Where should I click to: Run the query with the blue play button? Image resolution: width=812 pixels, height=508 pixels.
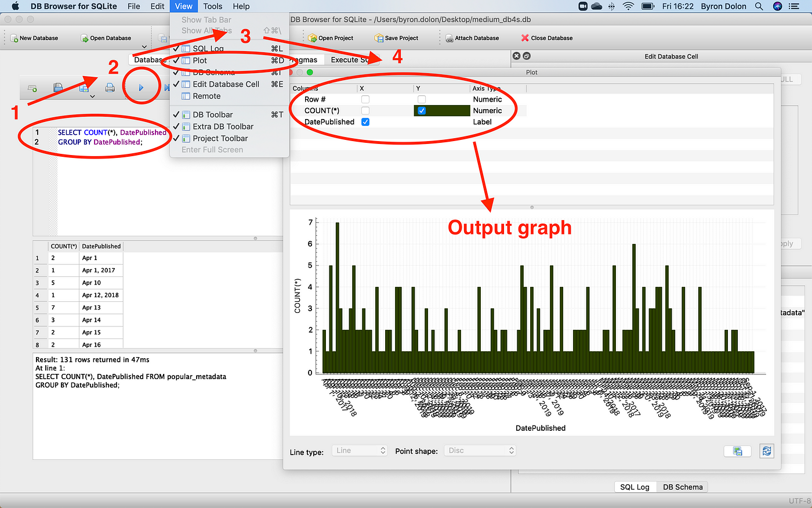tap(141, 88)
